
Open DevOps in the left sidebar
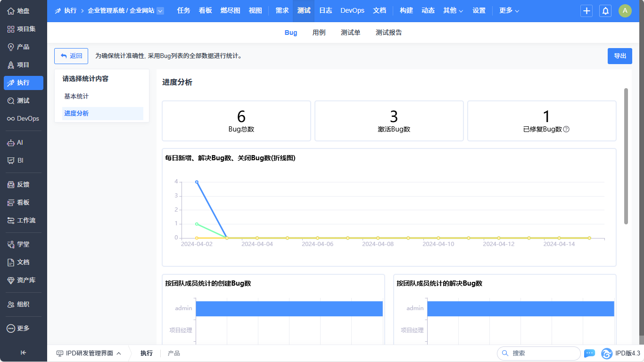[x=24, y=118]
